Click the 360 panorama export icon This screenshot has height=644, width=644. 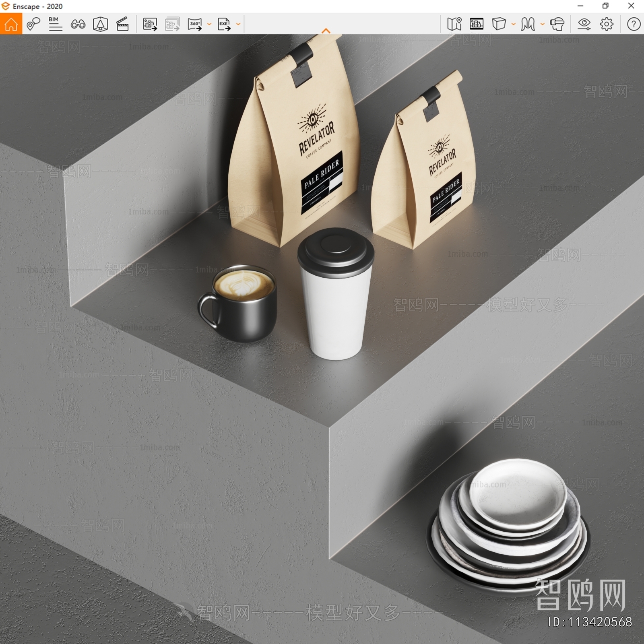pyautogui.click(x=195, y=24)
